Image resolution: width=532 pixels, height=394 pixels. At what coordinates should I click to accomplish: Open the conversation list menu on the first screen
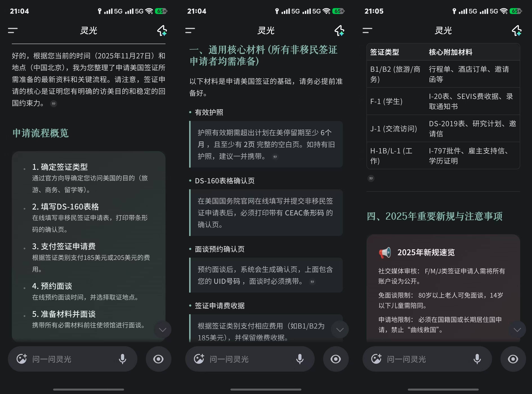pyautogui.click(x=13, y=31)
